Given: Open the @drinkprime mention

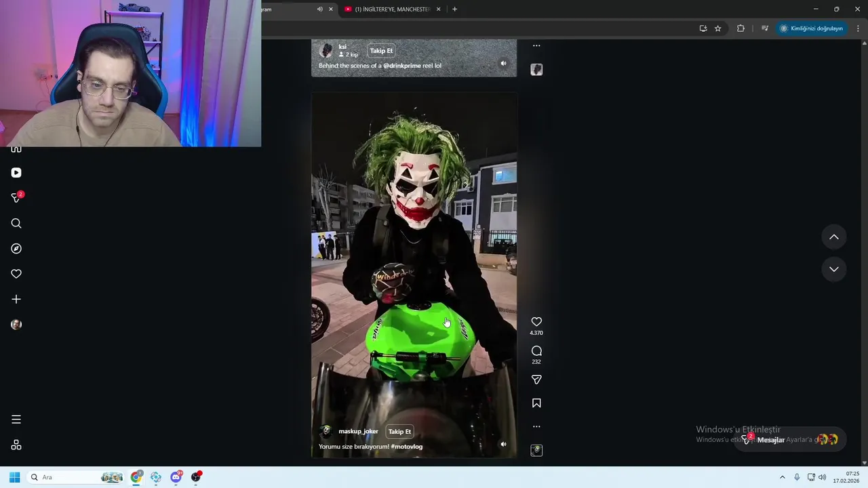Looking at the screenshot, I should pos(402,66).
